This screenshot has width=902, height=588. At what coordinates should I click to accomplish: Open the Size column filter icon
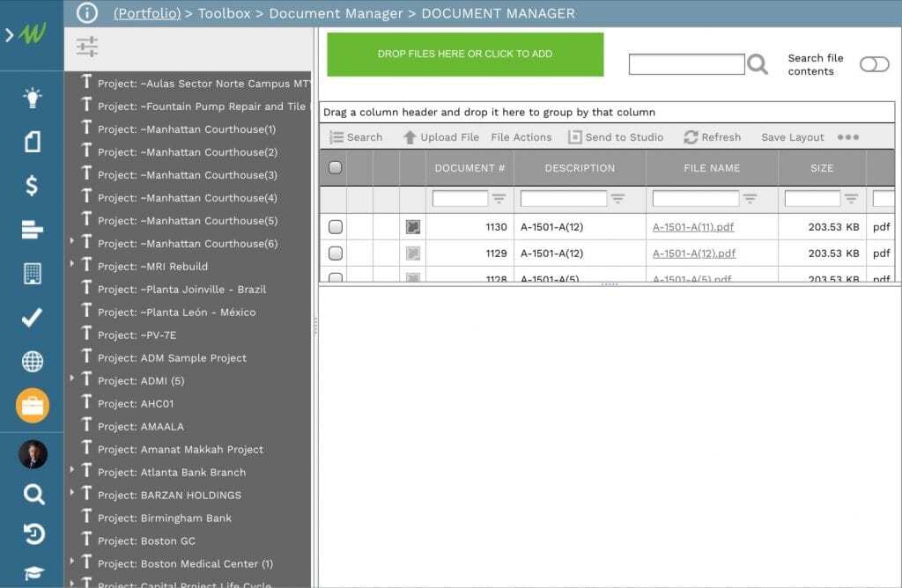pyautogui.click(x=852, y=199)
